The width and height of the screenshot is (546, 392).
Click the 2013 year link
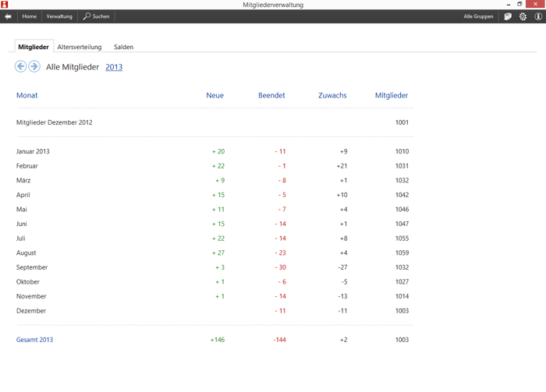click(114, 67)
